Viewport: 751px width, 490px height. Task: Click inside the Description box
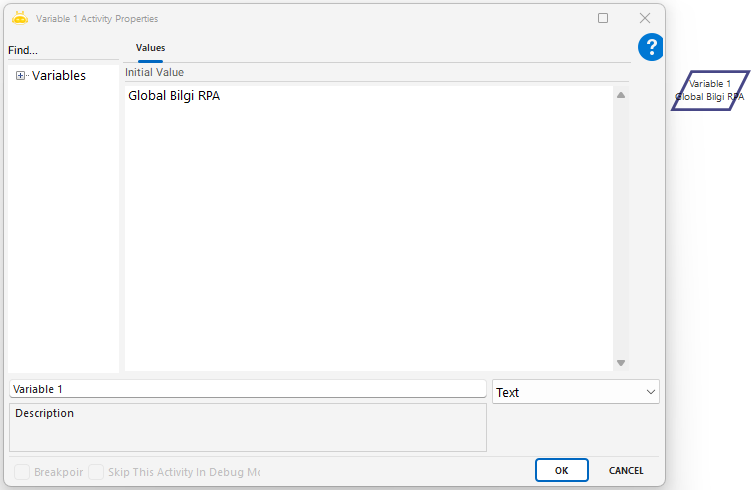coord(247,428)
